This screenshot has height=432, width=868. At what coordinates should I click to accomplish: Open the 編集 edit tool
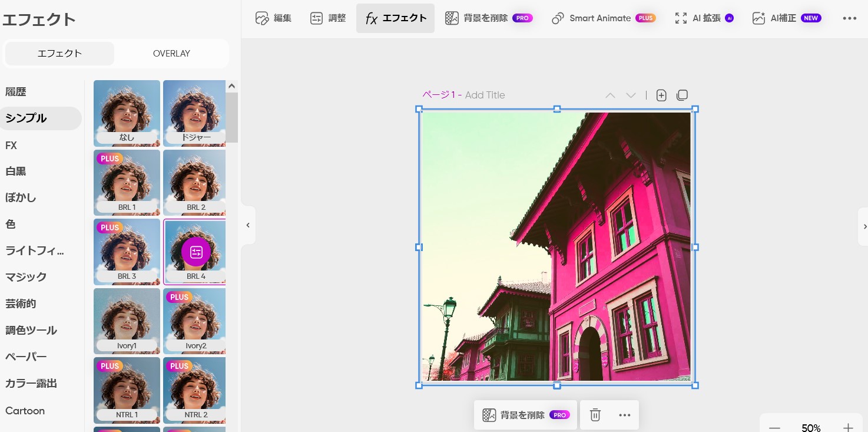pyautogui.click(x=273, y=18)
